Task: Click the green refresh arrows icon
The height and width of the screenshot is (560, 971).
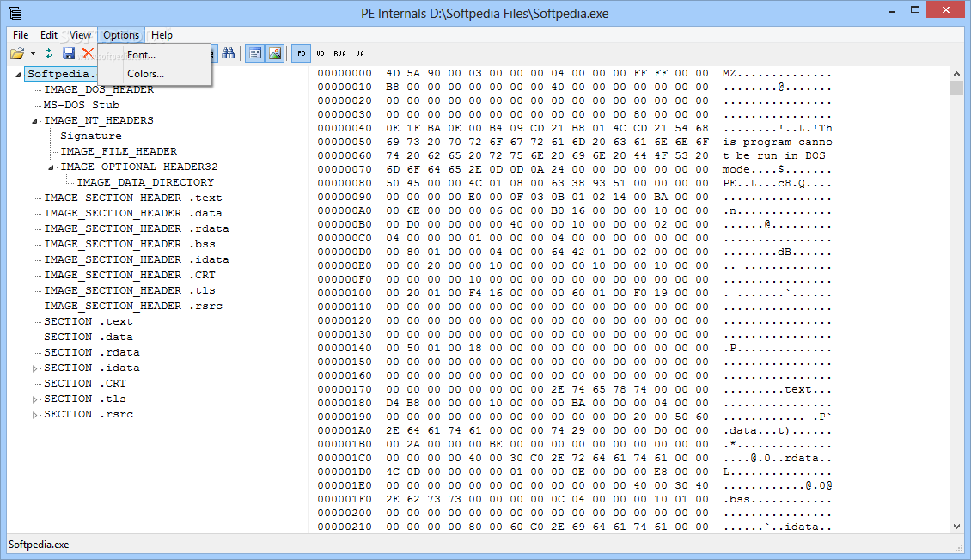Action: (x=49, y=54)
